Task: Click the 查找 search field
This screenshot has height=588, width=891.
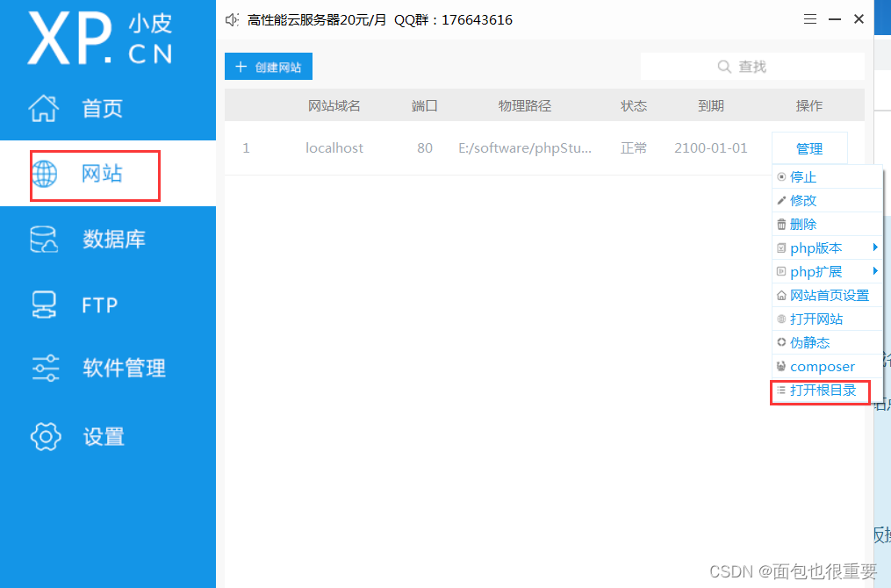Action: [x=752, y=67]
